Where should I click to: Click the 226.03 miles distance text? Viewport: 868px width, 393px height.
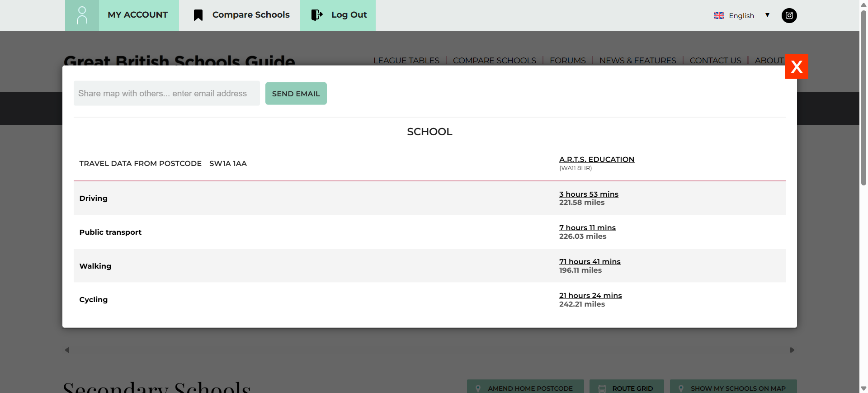click(583, 237)
